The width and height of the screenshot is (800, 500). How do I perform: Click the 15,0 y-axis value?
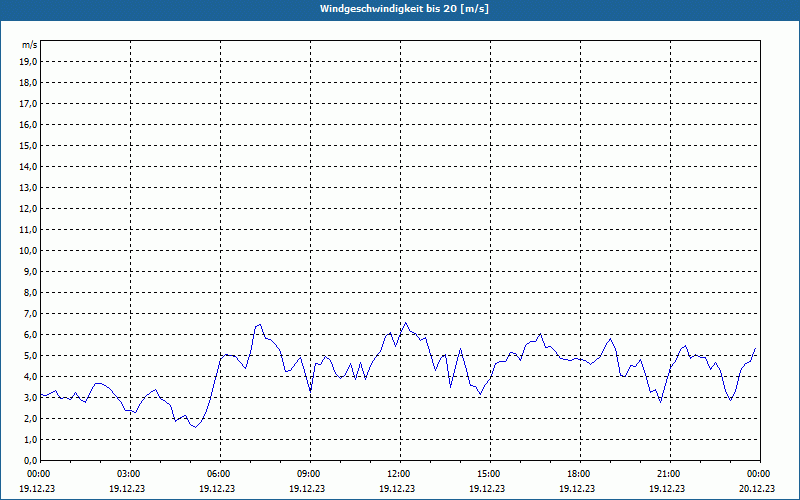point(28,145)
